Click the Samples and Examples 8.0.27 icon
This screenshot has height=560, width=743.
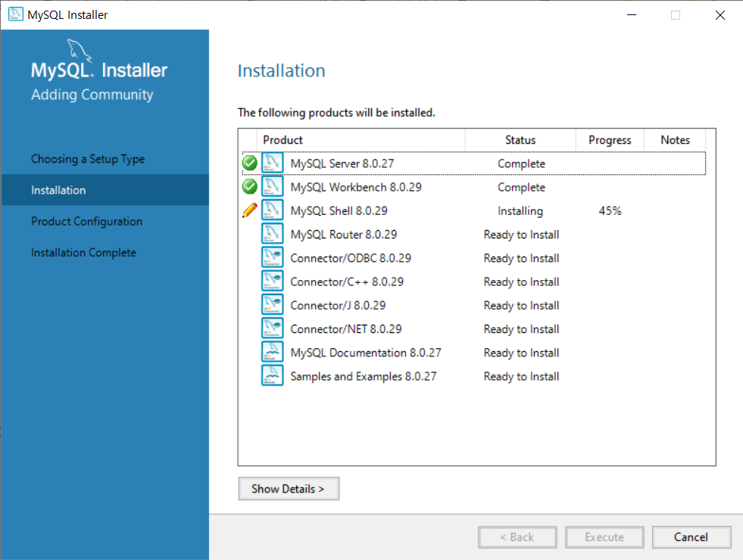coord(273,376)
